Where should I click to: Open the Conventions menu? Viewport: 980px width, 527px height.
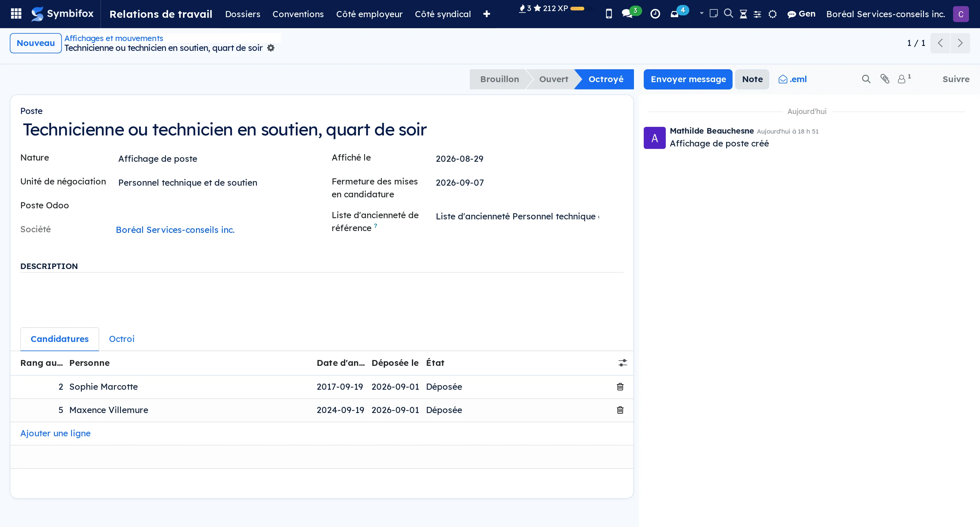point(298,14)
